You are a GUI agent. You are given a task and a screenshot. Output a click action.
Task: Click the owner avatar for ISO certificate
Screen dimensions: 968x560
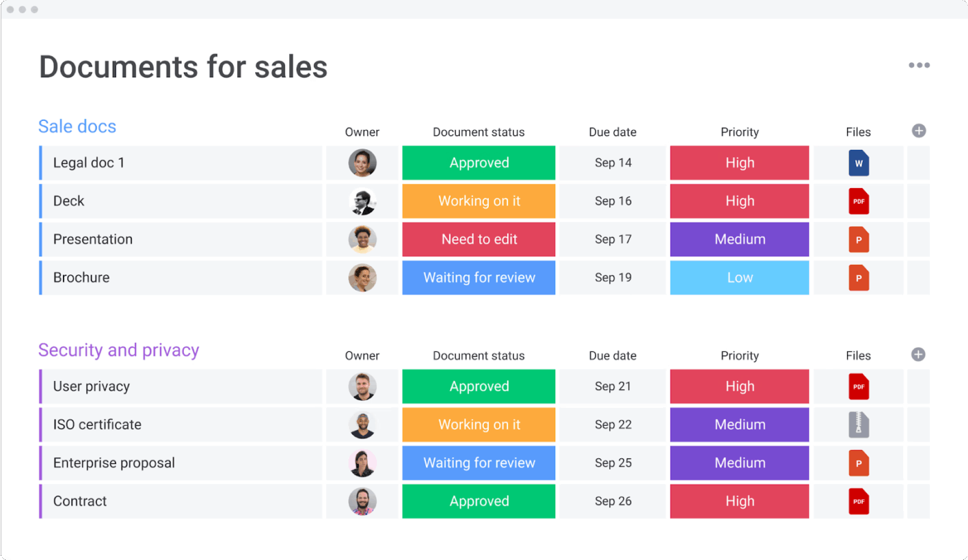(x=362, y=424)
